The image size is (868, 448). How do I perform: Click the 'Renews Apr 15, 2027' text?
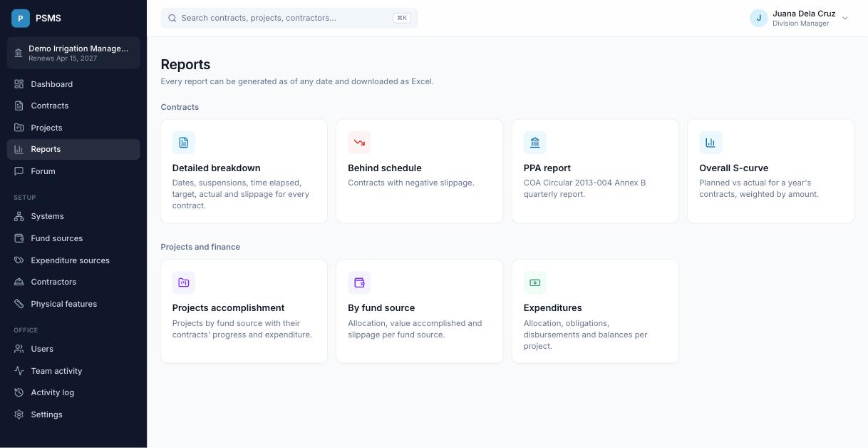point(63,58)
